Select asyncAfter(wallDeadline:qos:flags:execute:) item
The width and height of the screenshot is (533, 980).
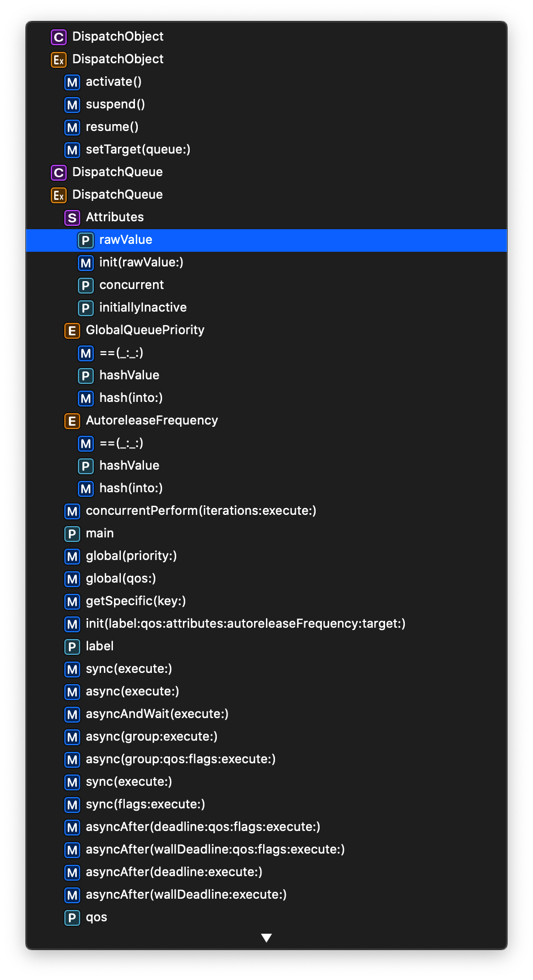266,850
